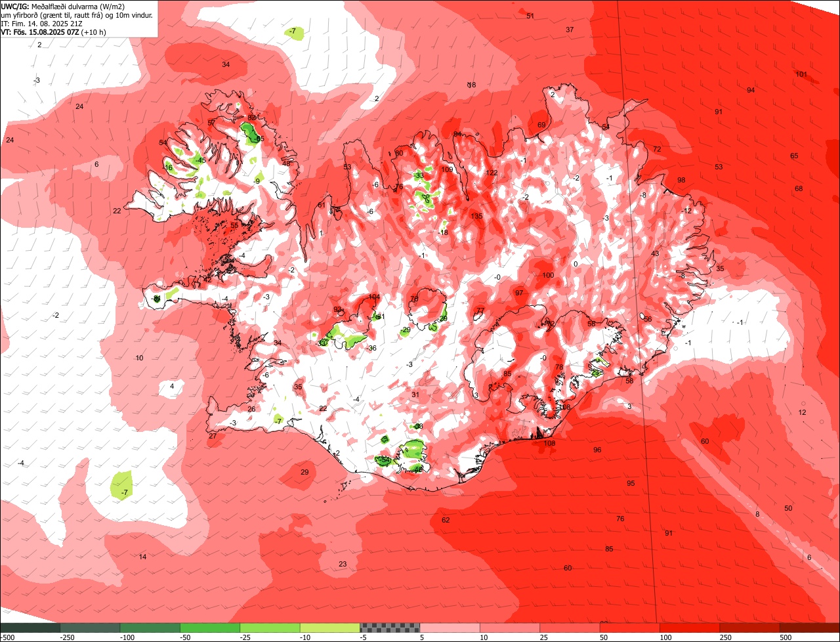Viewport: 840px width, 642px height.
Task: Select the map value 14 in the southwest ocean
Action: [142, 557]
